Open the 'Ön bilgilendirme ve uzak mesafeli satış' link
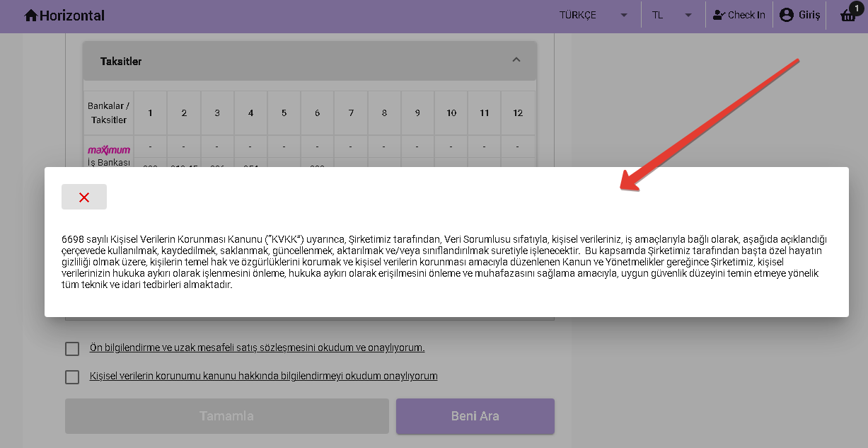 [257, 348]
